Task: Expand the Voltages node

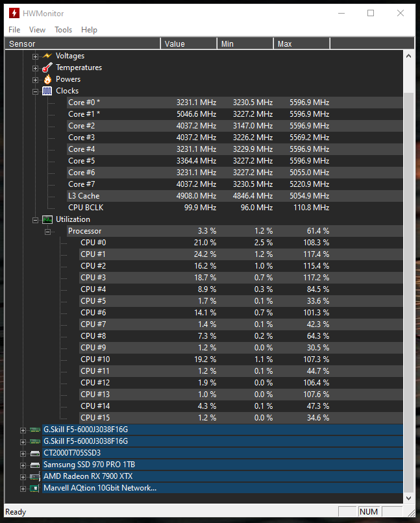Action: pyautogui.click(x=35, y=56)
